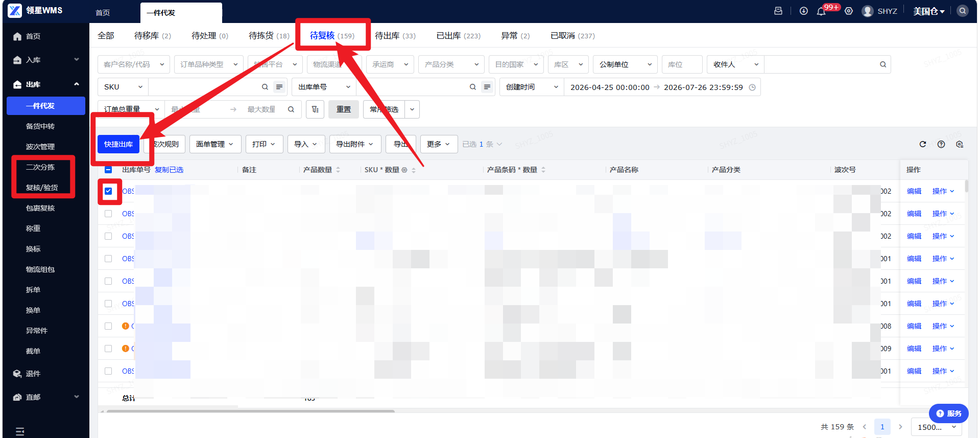
Task: Open the help question mark icon
Action: (941, 144)
